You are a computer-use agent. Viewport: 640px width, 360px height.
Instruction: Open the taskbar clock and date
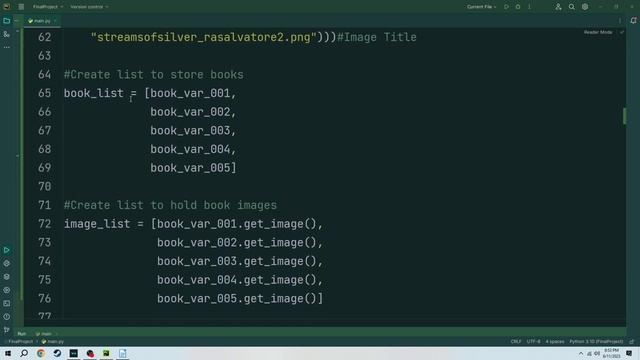click(611, 353)
